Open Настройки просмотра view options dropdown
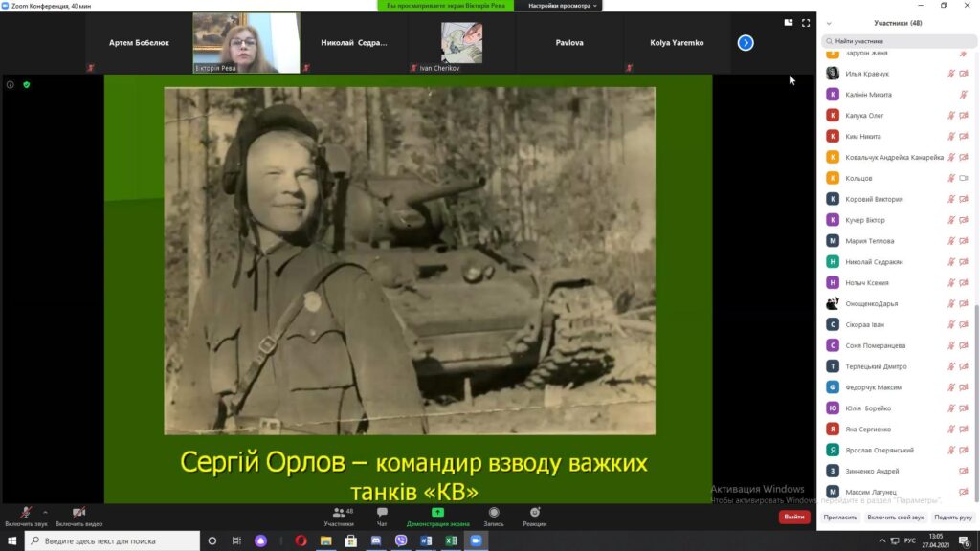The width and height of the screenshot is (980, 551). pyautogui.click(x=562, y=6)
